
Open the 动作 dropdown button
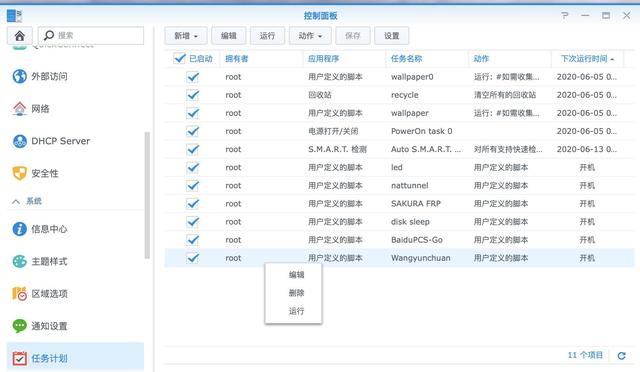(310, 36)
